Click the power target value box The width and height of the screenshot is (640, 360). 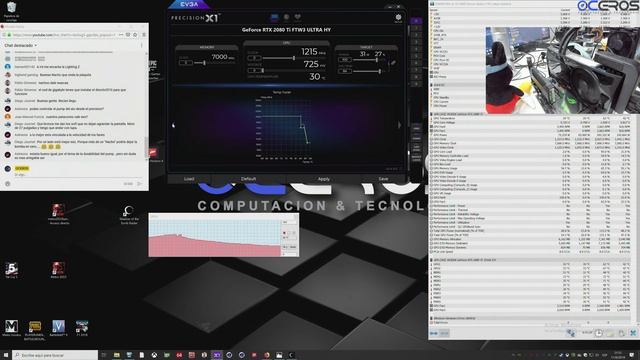point(344,60)
